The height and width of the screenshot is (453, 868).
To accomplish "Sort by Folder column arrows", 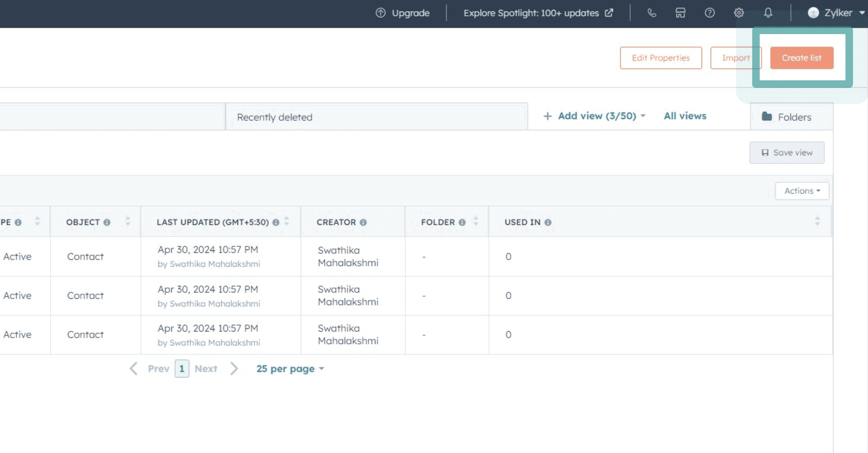I will 475,221.
